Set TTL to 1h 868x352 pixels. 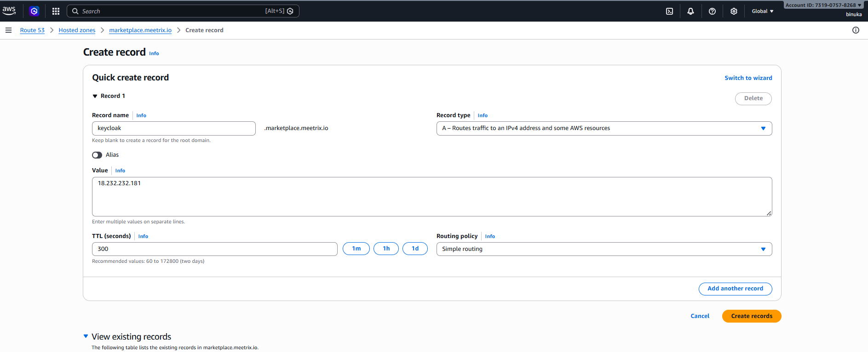click(x=386, y=249)
